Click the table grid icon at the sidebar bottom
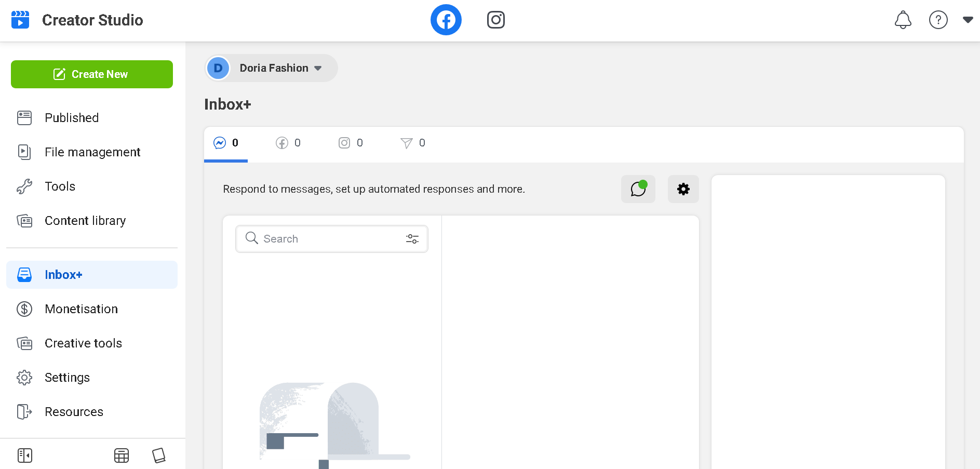The width and height of the screenshot is (980, 469). click(122, 455)
